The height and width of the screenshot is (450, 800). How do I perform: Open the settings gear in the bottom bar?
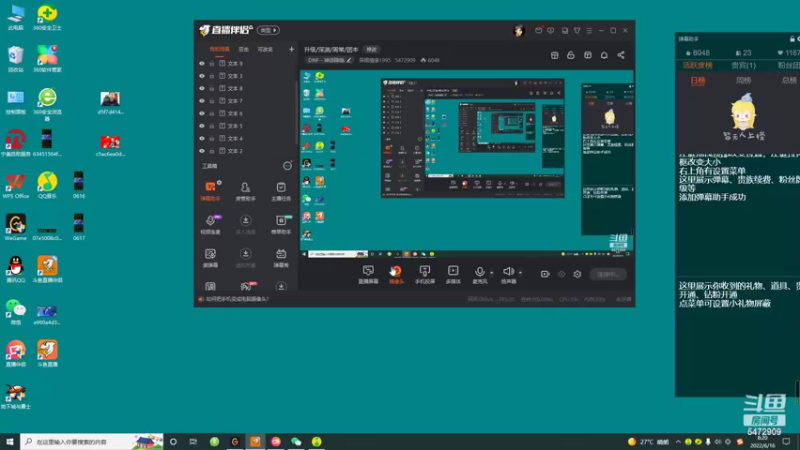click(x=577, y=274)
